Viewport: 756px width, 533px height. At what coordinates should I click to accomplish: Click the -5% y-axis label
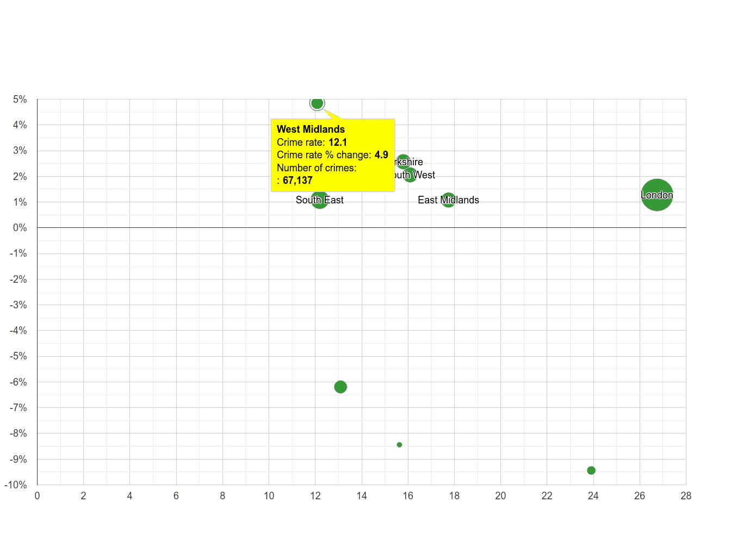coord(18,356)
